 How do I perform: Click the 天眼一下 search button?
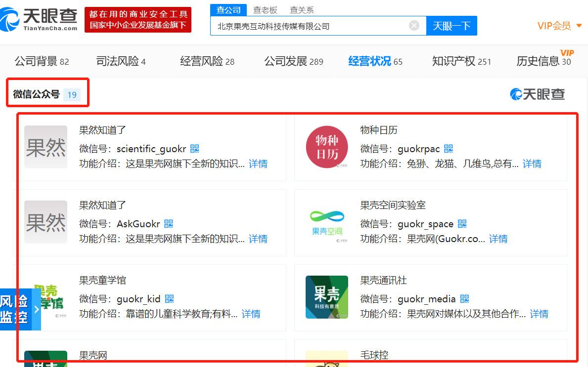[452, 26]
